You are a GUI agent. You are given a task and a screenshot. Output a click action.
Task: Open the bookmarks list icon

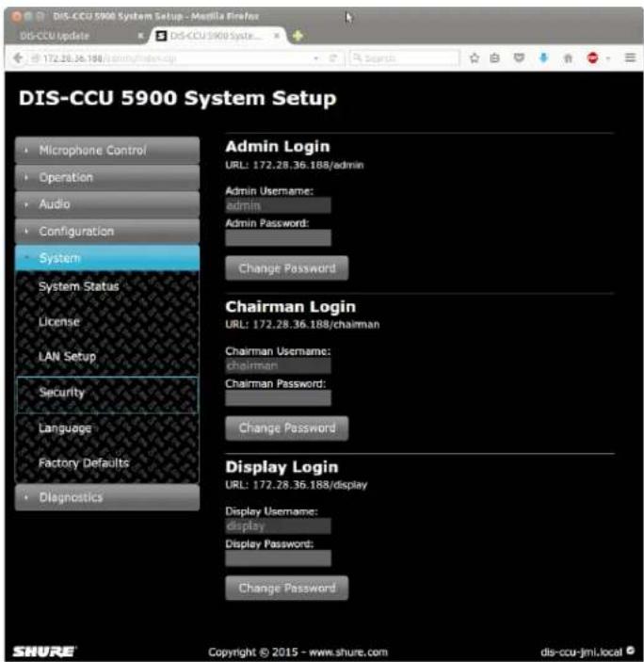coord(494,57)
